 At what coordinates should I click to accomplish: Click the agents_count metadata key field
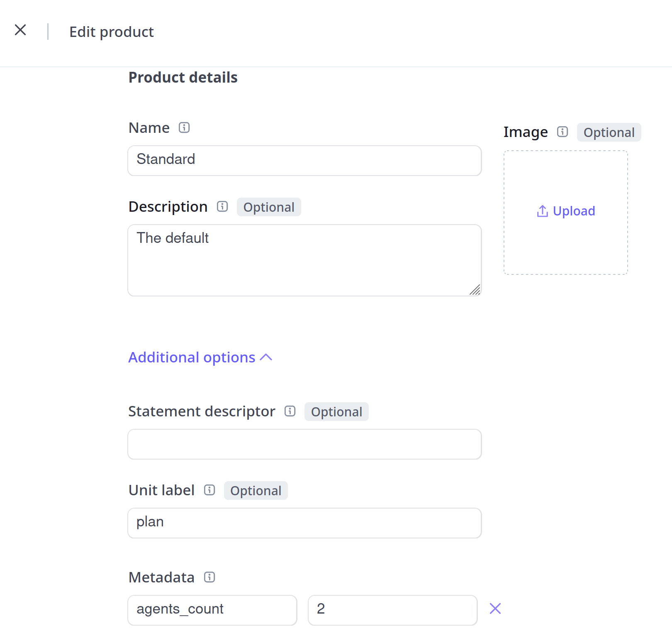(212, 610)
